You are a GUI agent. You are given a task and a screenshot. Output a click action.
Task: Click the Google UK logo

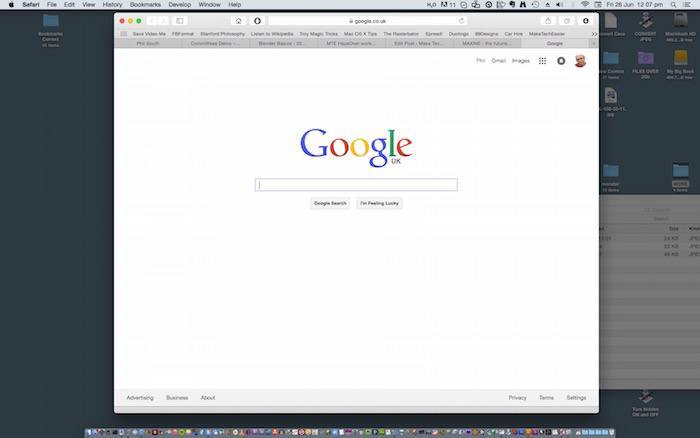point(356,147)
